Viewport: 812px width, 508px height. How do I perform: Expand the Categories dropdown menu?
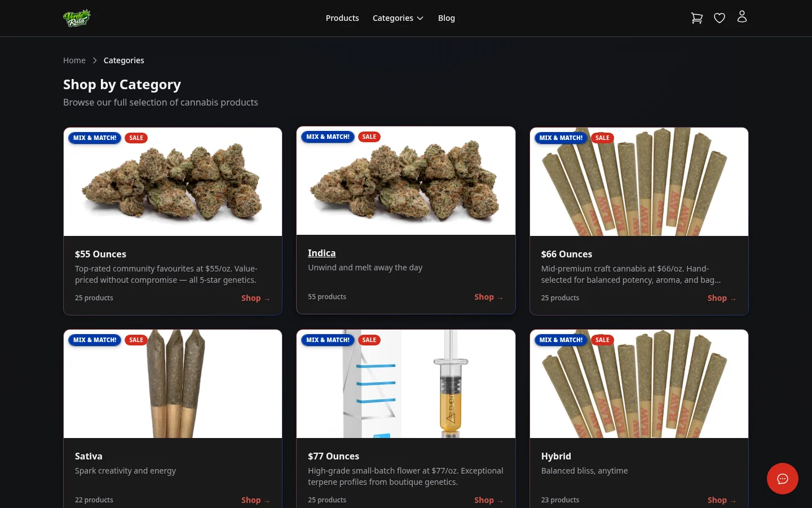(398, 17)
